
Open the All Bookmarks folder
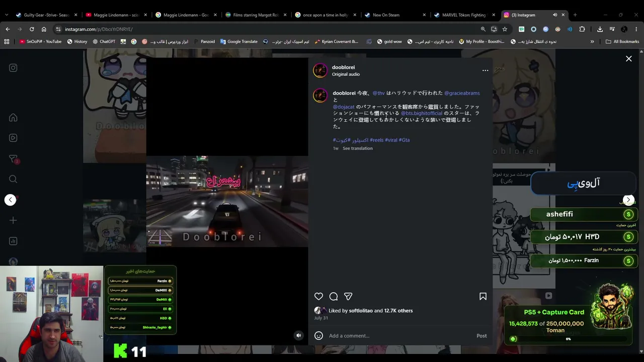coord(622,42)
